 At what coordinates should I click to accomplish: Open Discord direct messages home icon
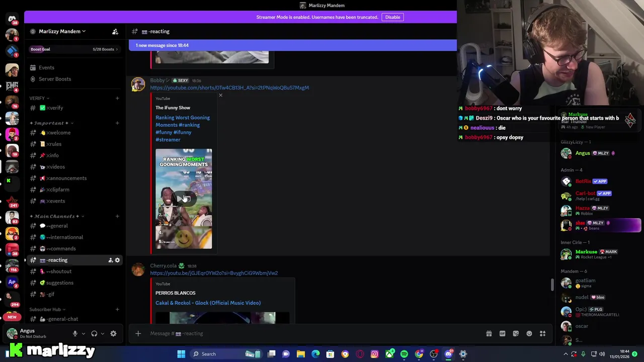[12, 19]
